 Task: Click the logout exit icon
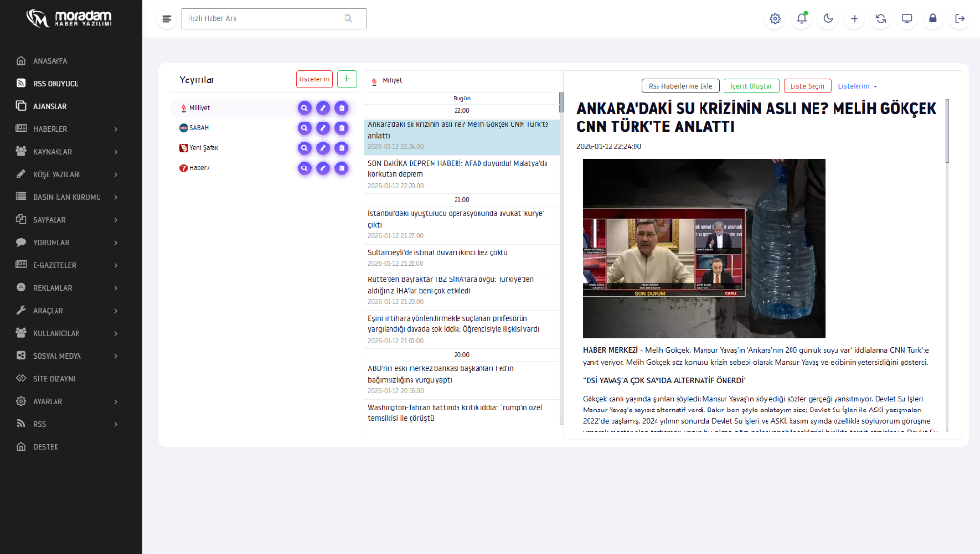(x=959, y=19)
